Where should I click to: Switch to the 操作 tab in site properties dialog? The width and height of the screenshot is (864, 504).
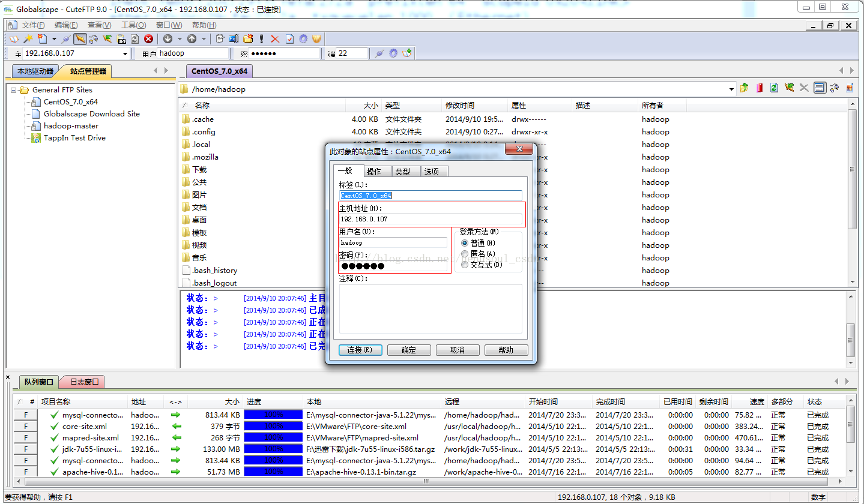(378, 172)
